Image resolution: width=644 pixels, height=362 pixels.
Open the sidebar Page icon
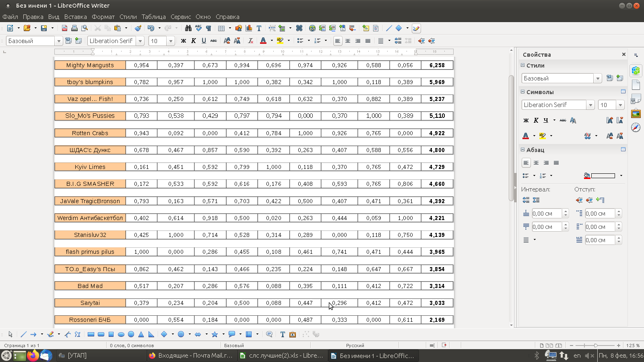click(x=636, y=84)
